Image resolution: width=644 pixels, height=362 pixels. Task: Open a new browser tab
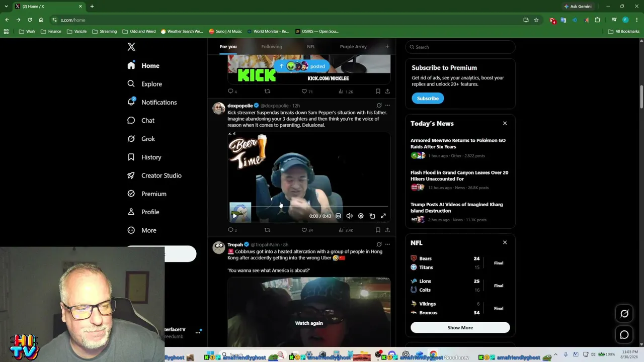(92, 7)
